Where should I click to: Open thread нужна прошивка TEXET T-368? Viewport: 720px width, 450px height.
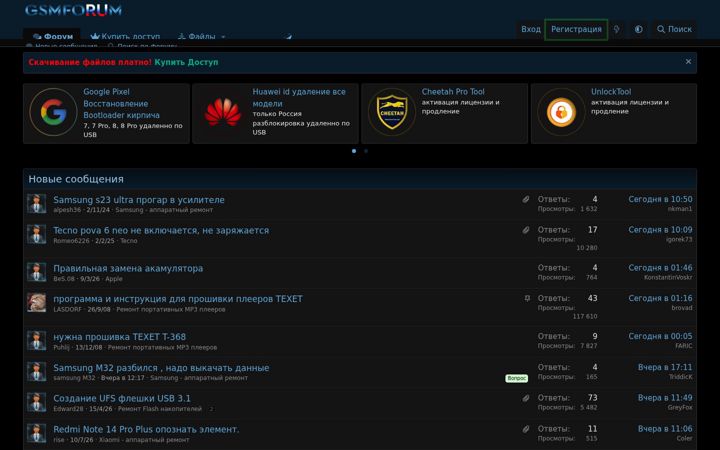(119, 337)
